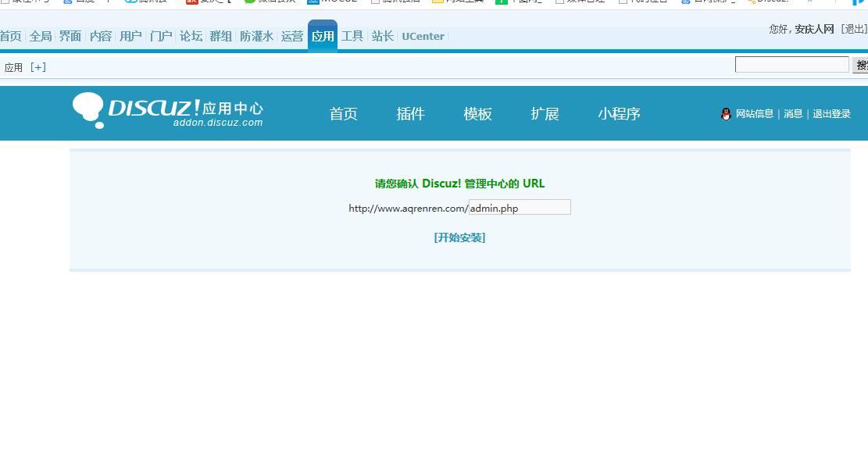Click the heading 请您确认 Discuz! 管理中心的 URL
The height and width of the screenshot is (457, 868).
(x=460, y=184)
